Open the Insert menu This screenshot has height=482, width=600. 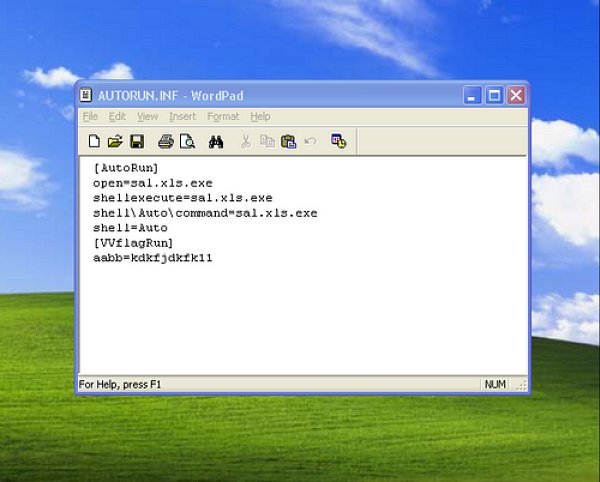[182, 117]
